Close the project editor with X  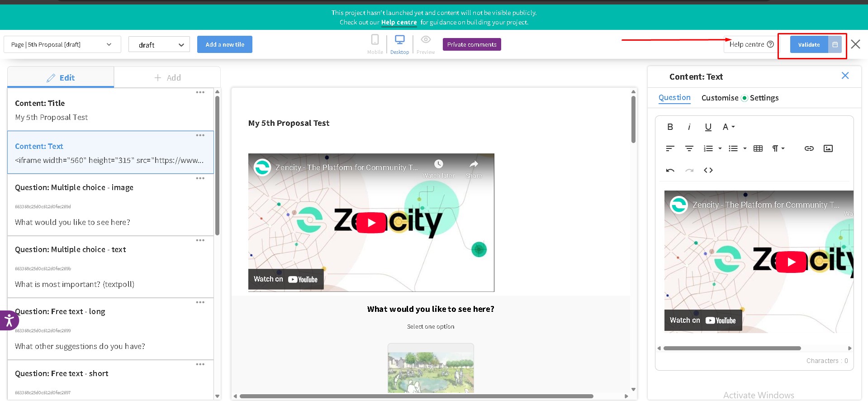(x=855, y=44)
